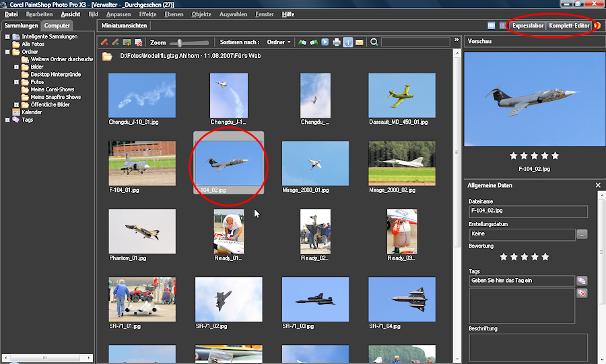Image resolution: width=606 pixels, height=364 pixels.
Task: Open the Komplett-Editor button
Action: 569,26
